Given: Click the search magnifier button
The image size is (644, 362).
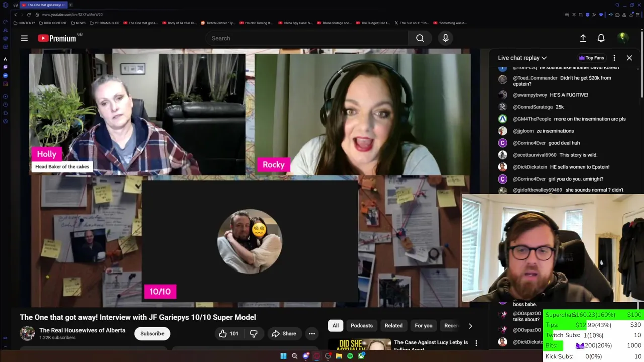Looking at the screenshot, I should (x=420, y=38).
